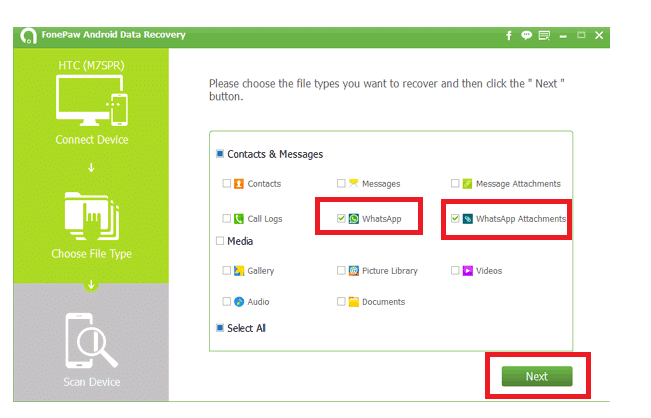Select the Scan Device step label
This screenshot has height=418, width=651.
pos(92,382)
